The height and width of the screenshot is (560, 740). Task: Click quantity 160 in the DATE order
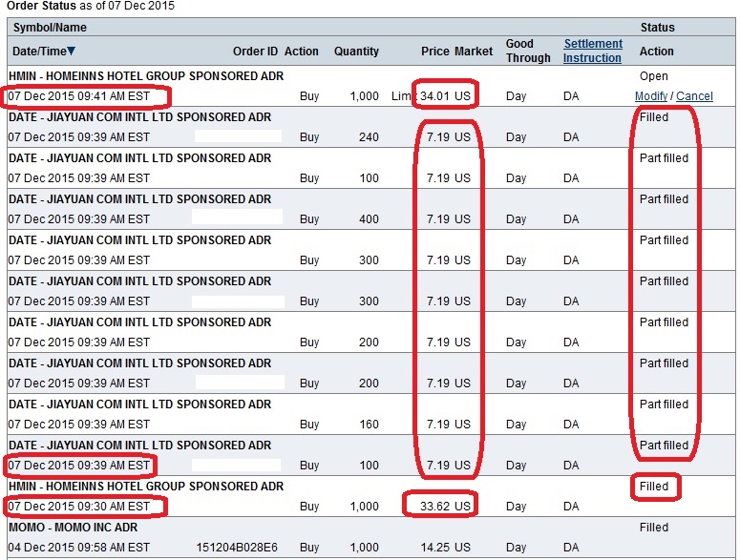[x=369, y=425]
